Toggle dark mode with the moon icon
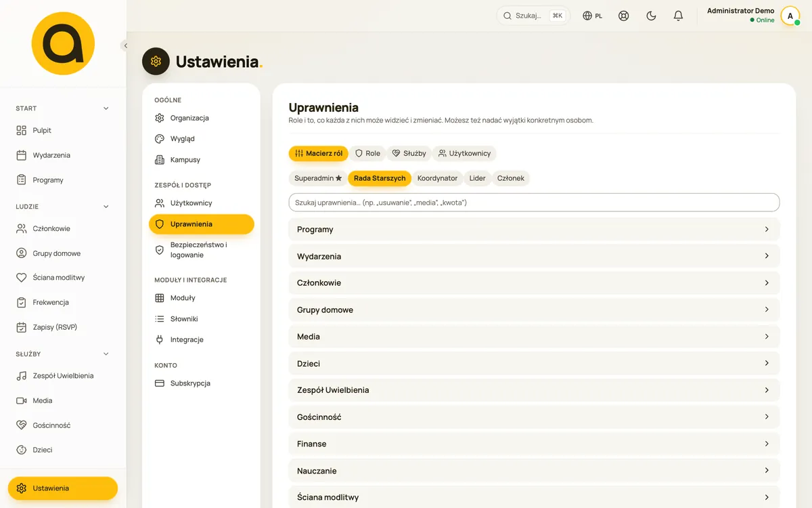Screen dimensions: 812x508 tap(651, 16)
